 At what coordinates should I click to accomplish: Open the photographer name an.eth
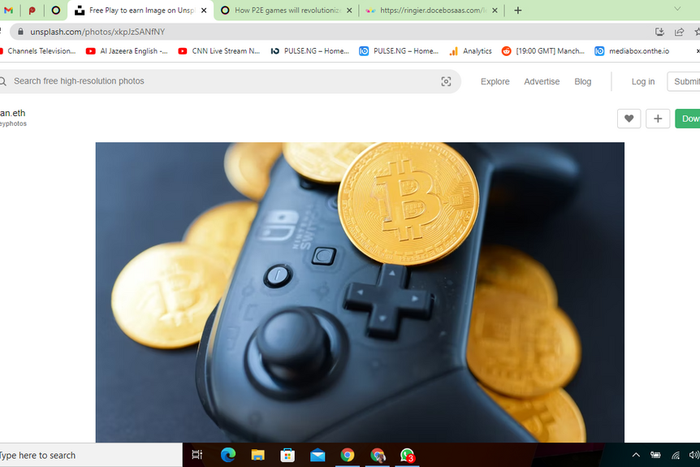[x=12, y=113]
